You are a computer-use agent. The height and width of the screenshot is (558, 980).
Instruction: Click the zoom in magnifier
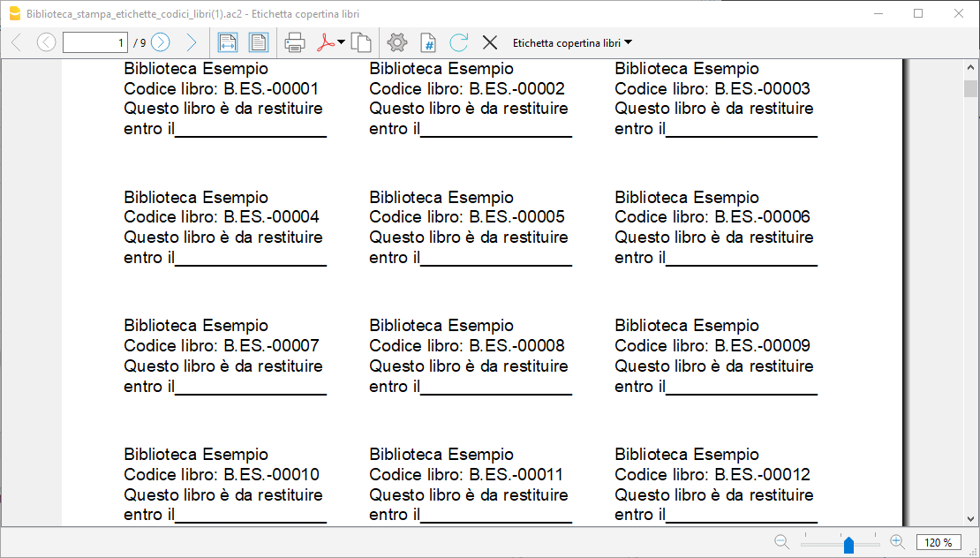pos(897,542)
